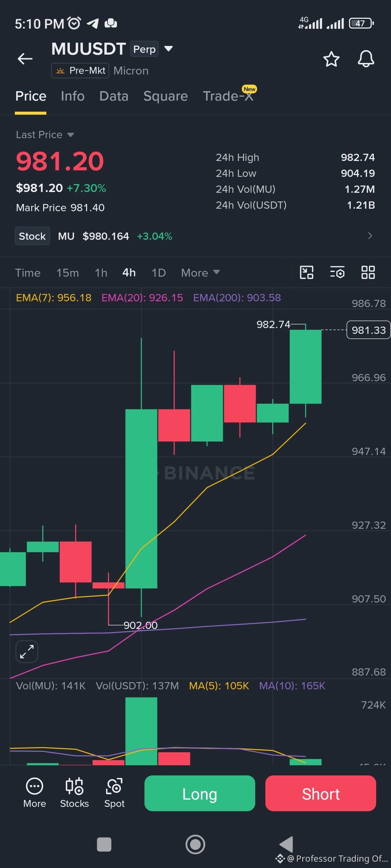This screenshot has width=391, height=868.
Task: Tap the Vol(USDT): 137M label
Action: pyautogui.click(x=137, y=686)
